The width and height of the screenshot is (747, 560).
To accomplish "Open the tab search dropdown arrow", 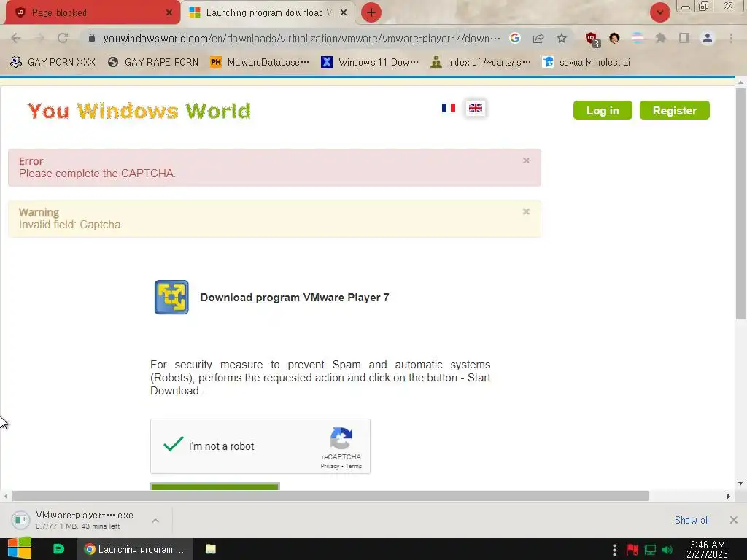I will pyautogui.click(x=659, y=12).
